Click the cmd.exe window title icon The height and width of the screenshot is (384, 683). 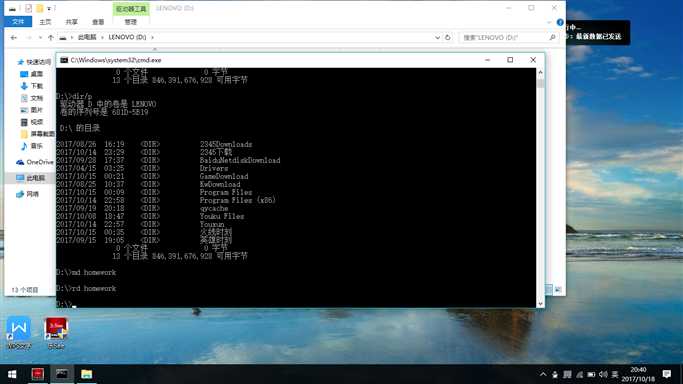pyautogui.click(x=64, y=60)
